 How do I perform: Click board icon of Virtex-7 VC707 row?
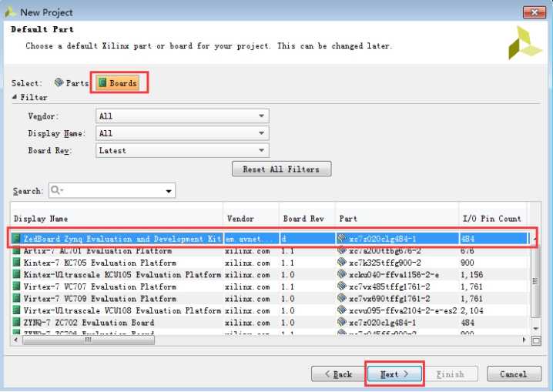[16, 286]
